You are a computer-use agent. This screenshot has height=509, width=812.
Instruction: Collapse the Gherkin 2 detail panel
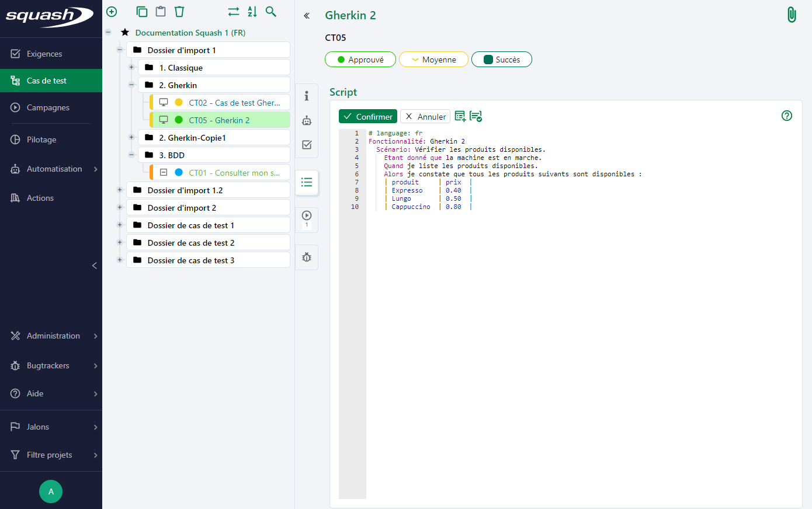[x=306, y=16]
